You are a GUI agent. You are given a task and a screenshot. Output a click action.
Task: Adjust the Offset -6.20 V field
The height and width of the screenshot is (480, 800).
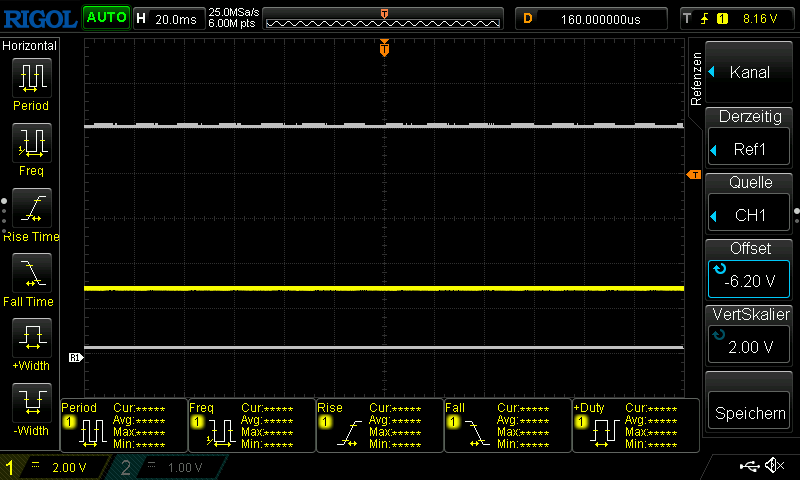coord(750,270)
